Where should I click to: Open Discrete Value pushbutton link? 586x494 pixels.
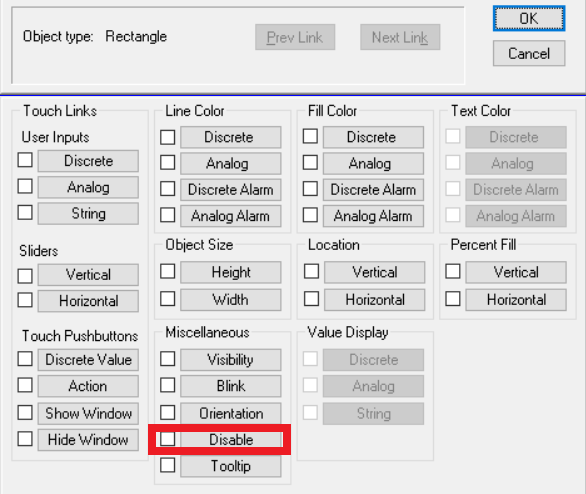coord(88,360)
